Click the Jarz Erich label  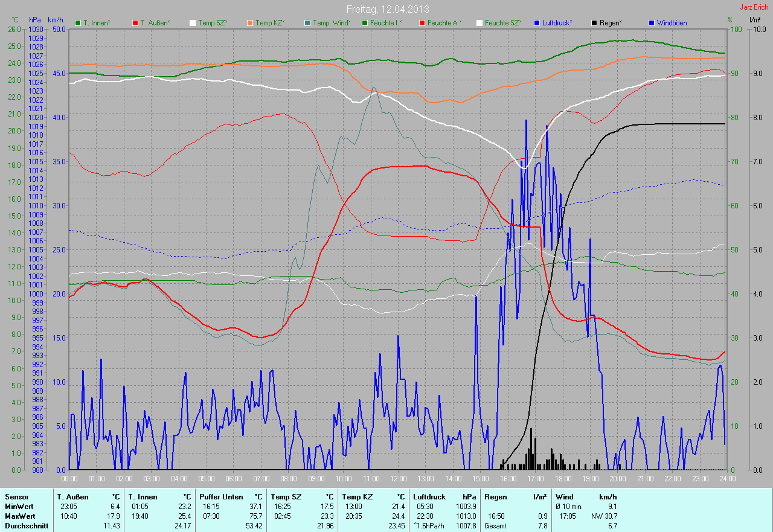coord(755,7)
